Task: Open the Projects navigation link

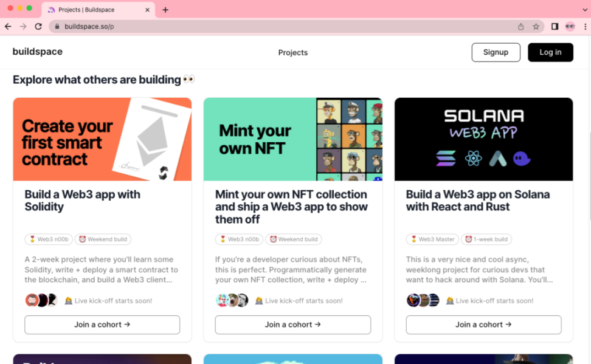Action: (x=293, y=53)
